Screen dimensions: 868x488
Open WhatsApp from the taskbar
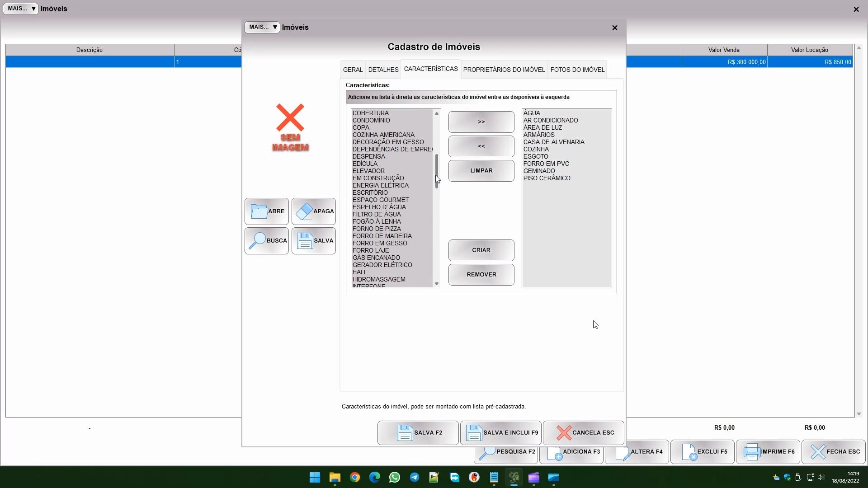point(394,478)
